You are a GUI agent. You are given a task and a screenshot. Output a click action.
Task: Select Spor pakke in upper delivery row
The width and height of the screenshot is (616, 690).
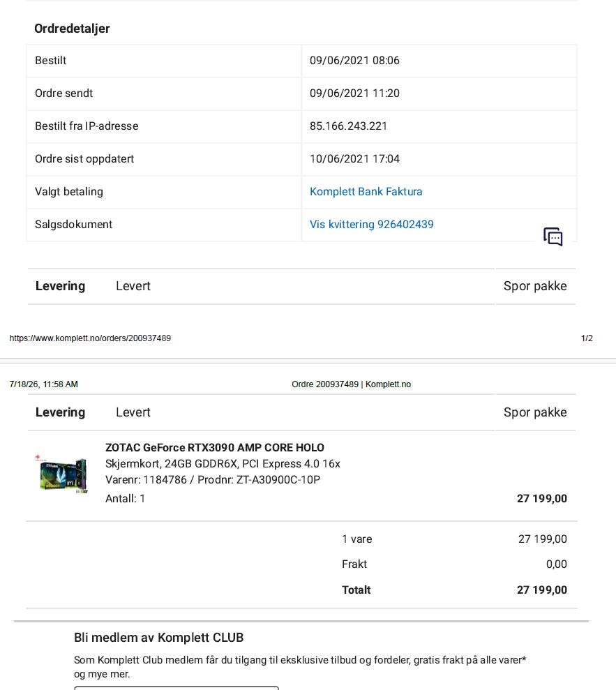point(535,286)
